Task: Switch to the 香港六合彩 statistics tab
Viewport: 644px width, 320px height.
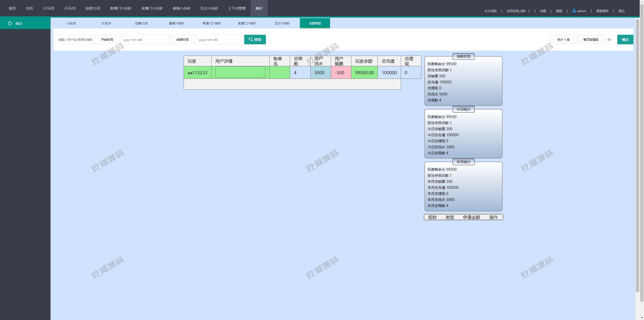Action: point(176,23)
